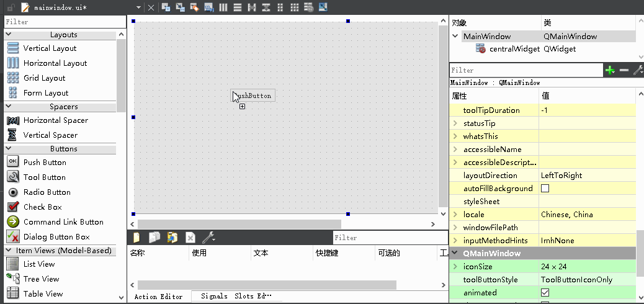Click the form canvas horizontal scrollbar

pos(239,225)
